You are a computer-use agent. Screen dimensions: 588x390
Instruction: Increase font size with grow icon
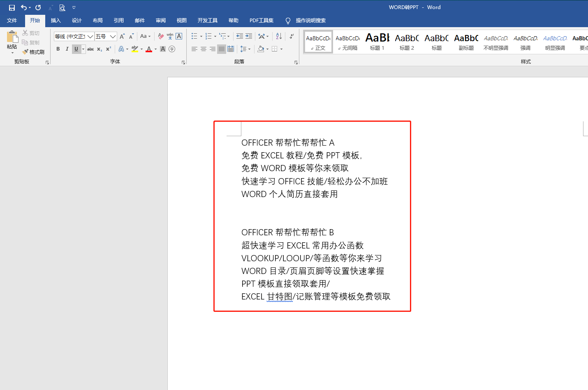click(122, 36)
